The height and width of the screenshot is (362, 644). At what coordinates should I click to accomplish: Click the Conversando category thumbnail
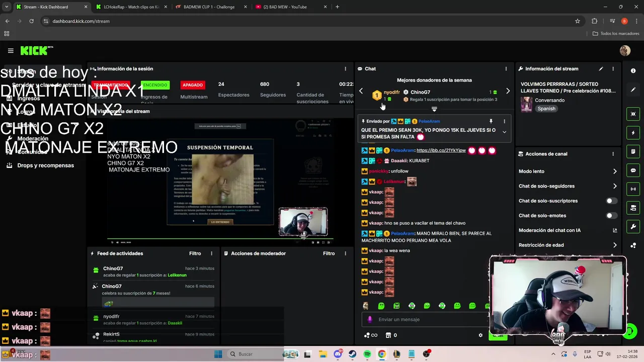click(x=526, y=104)
